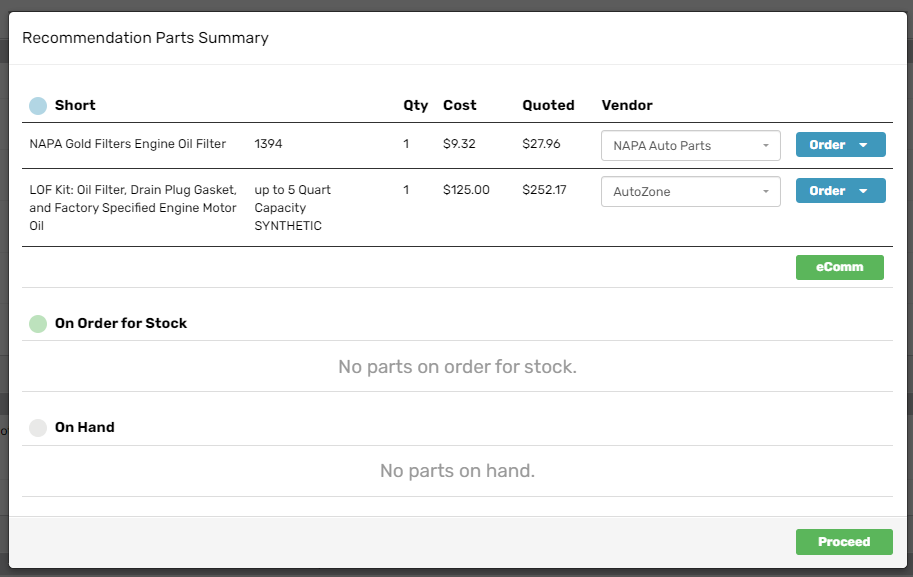This screenshot has height=577, width=913.
Task: Open the NAPA Auto Parts vendor dropdown
Action: point(690,145)
